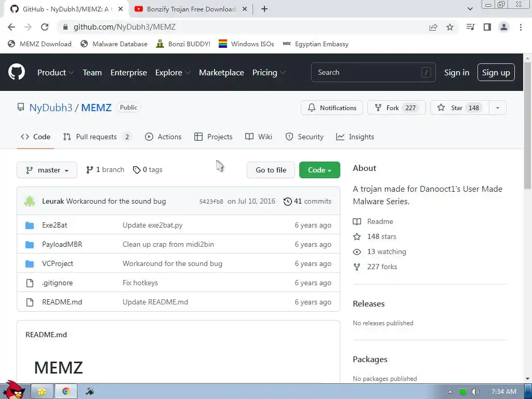Viewport: 532px width, 399px height.
Task: Open the Windows ISOs bookmark
Action: tap(246, 44)
